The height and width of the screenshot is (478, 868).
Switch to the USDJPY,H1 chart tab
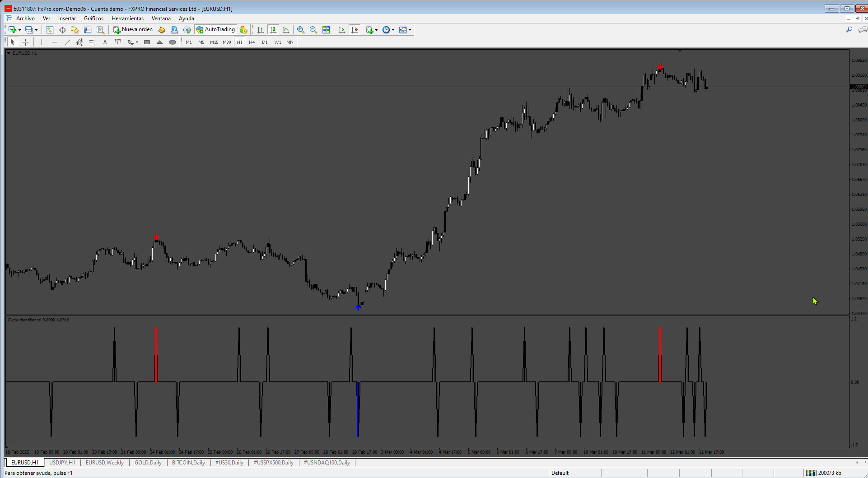[x=62, y=463]
